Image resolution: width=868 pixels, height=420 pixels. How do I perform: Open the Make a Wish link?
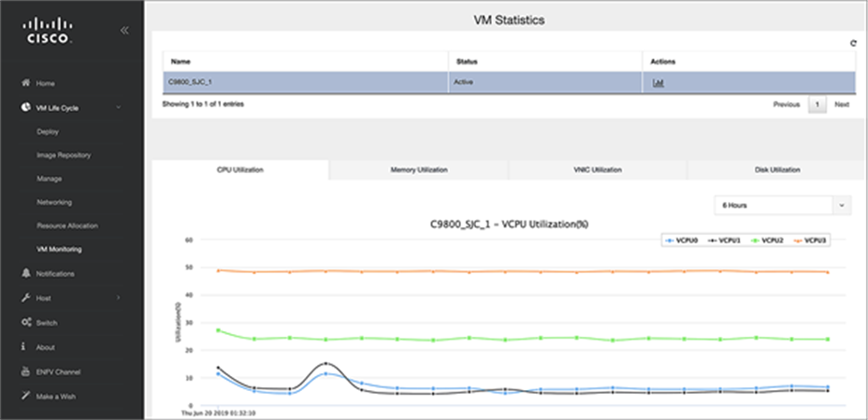tap(56, 397)
